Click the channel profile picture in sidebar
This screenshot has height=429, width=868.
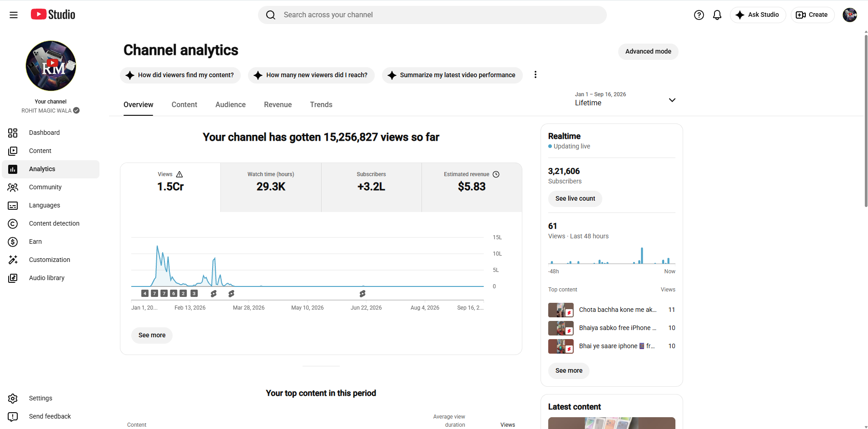(x=51, y=66)
